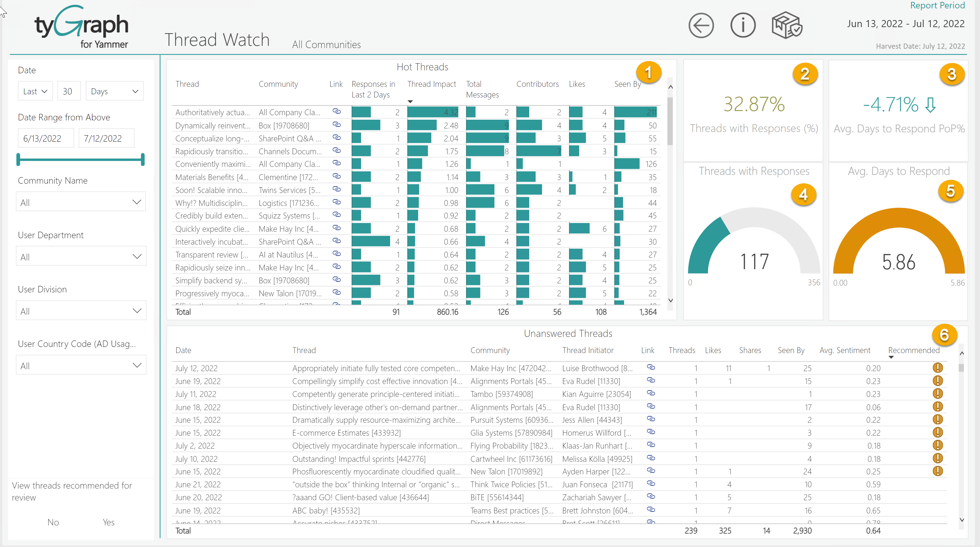Click recommended alert icon on July 12 row

tap(938, 368)
